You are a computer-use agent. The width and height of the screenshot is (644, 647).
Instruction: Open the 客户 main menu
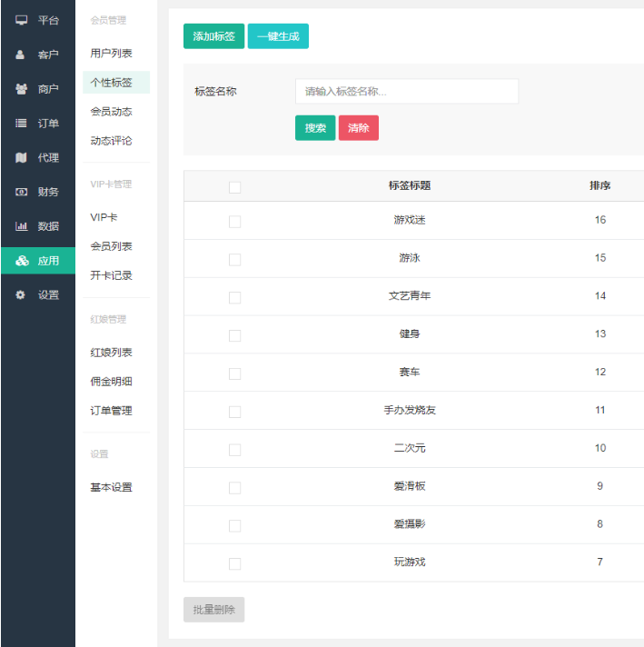tap(38, 55)
